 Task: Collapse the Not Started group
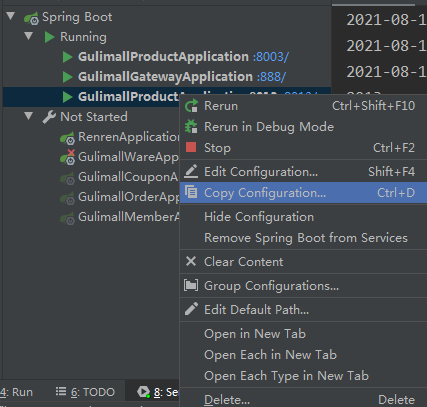click(x=29, y=116)
